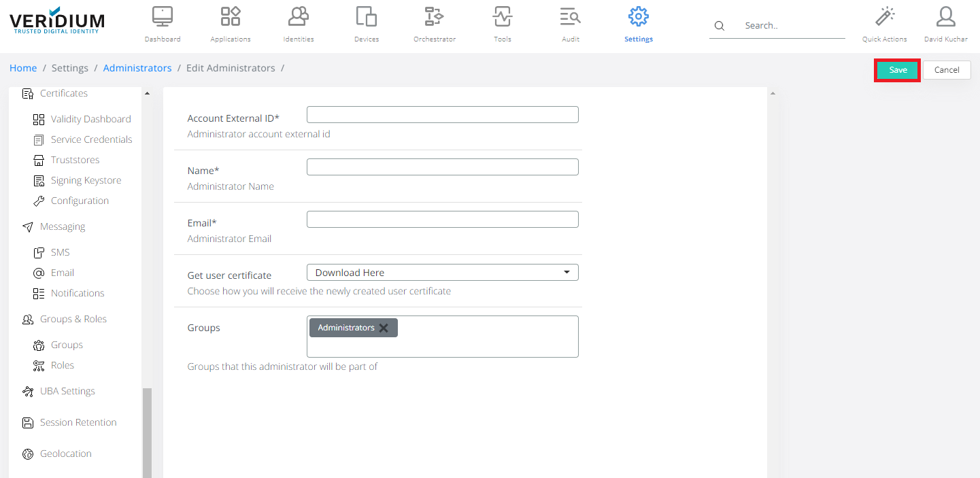Viewport: 980px width, 478px height.
Task: Click the Save button
Action: pyautogui.click(x=898, y=70)
